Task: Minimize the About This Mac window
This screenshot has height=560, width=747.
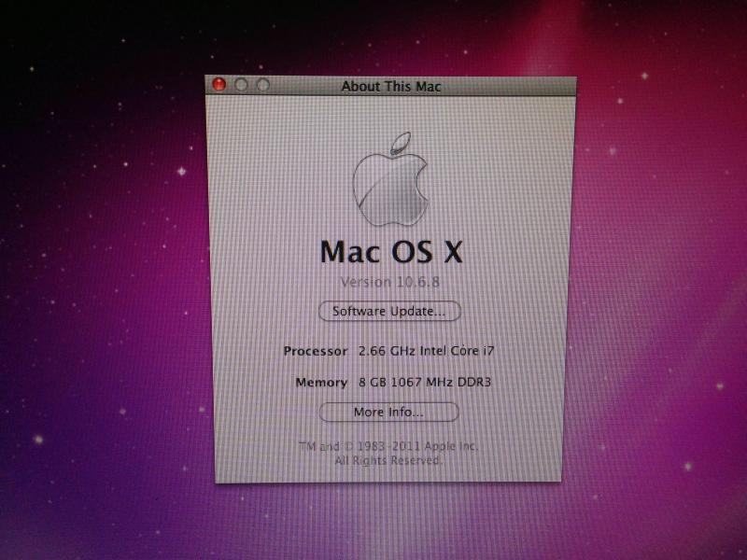Action: (x=241, y=85)
